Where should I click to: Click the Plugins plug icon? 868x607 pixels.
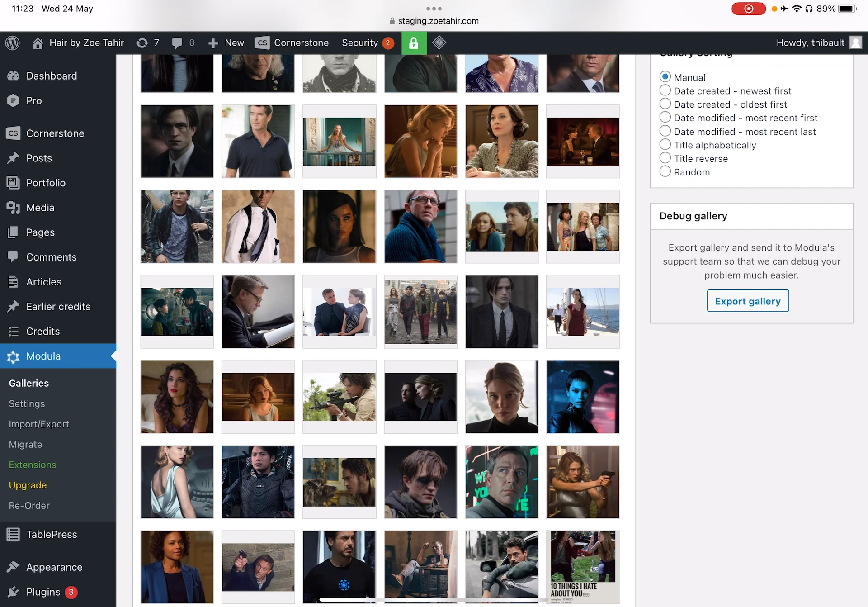13,592
